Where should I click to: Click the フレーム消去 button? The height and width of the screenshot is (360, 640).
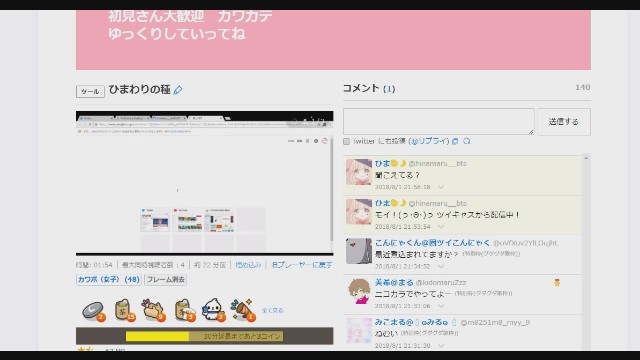coord(166,280)
